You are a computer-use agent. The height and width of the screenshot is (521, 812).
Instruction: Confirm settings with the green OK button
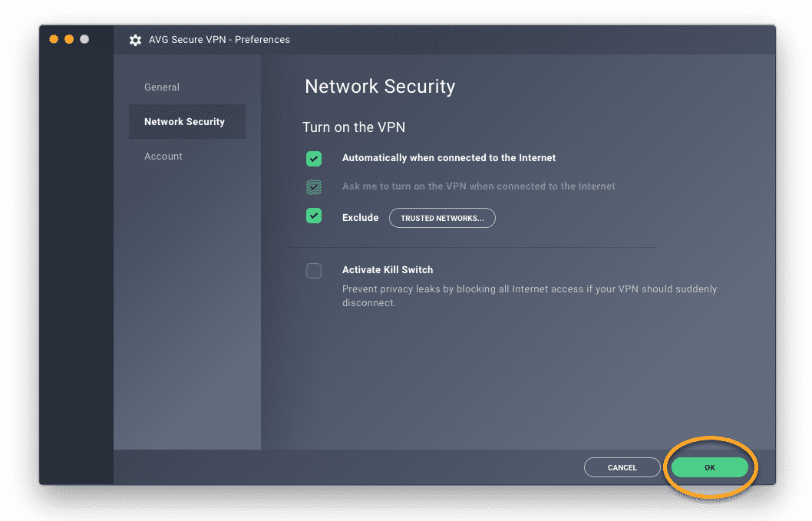pyautogui.click(x=709, y=467)
